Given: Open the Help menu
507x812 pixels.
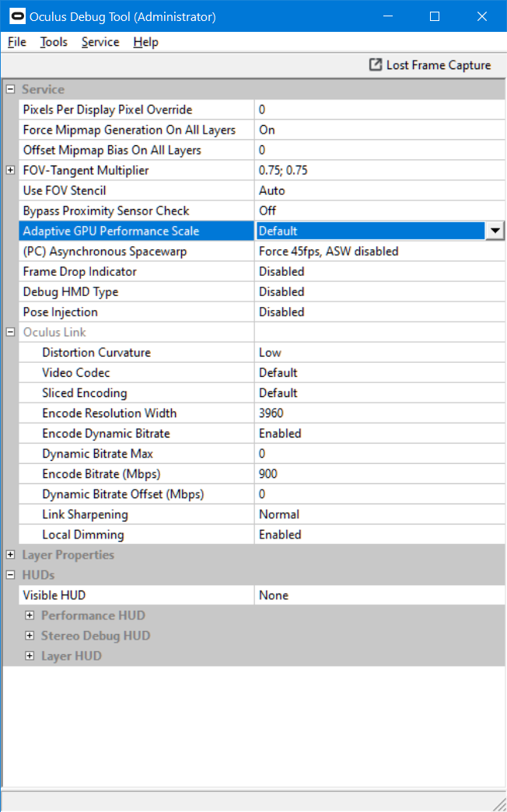Looking at the screenshot, I should pos(145,42).
